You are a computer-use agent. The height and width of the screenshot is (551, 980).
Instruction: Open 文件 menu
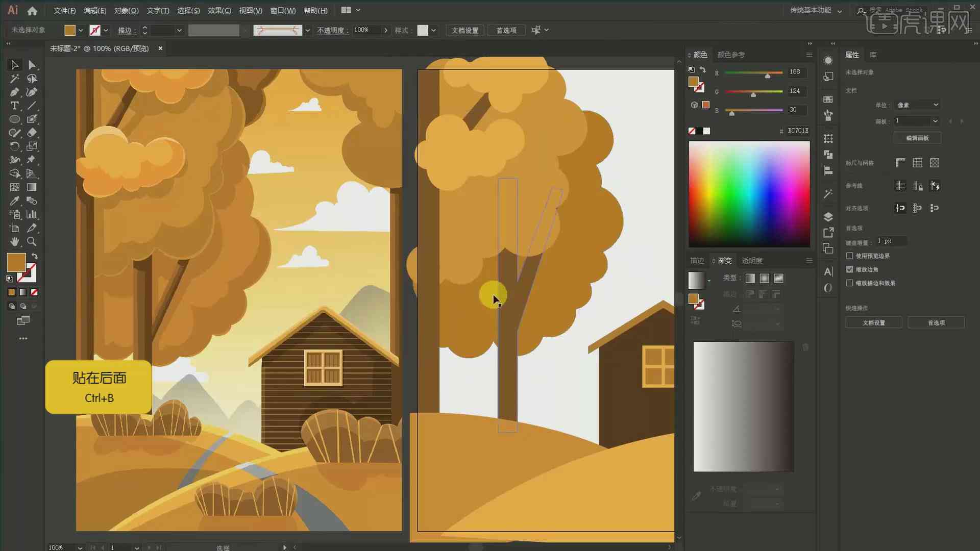tap(65, 10)
